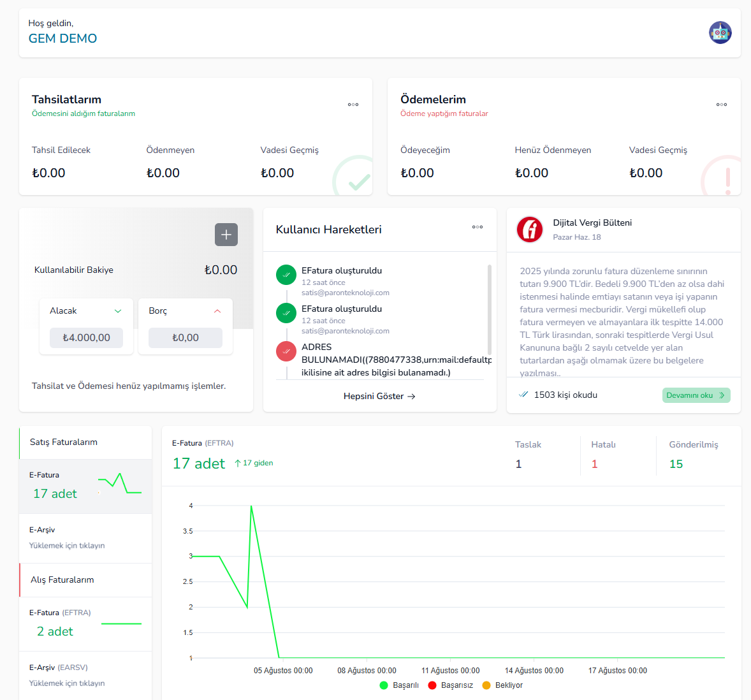Select the E-Fatura 17 adet sales tab
751x700 pixels.
pyautogui.click(x=85, y=486)
